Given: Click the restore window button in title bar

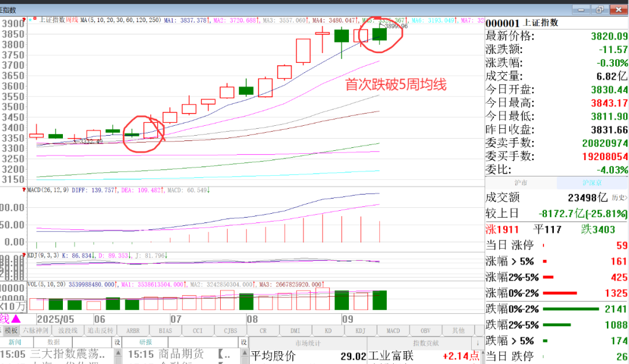Looking at the screenshot, I should click(599, 9).
